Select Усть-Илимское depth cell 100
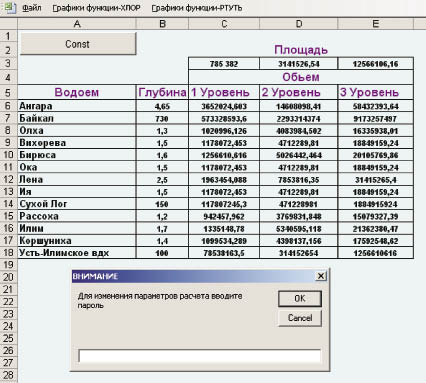 (x=162, y=253)
